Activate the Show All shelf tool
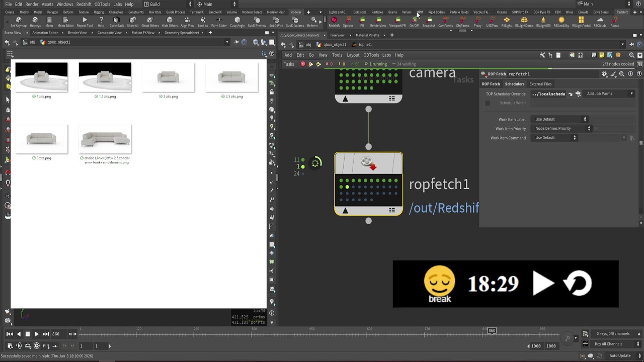The height and width of the screenshot is (362, 644). point(133,22)
